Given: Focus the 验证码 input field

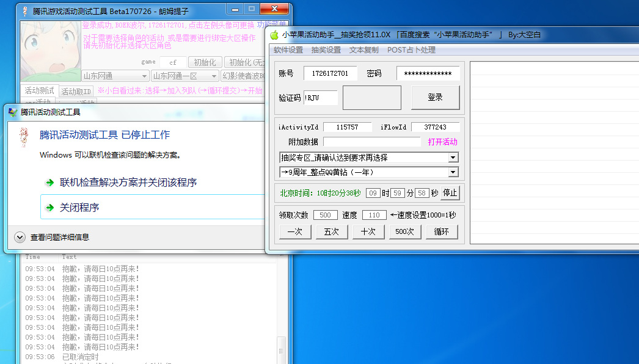Looking at the screenshot, I should (321, 98).
